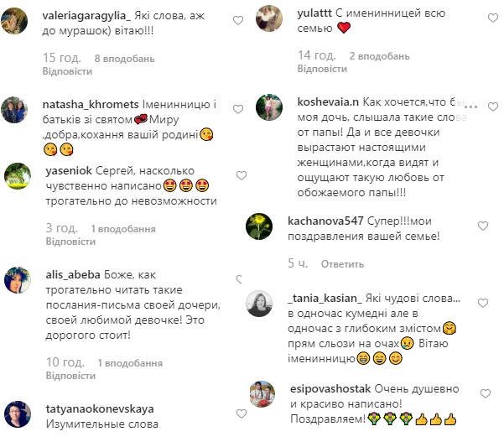Image resolution: width=504 pixels, height=442 pixels.
Task: Reply to alis_abeba using Відповісти
Action: (70, 376)
